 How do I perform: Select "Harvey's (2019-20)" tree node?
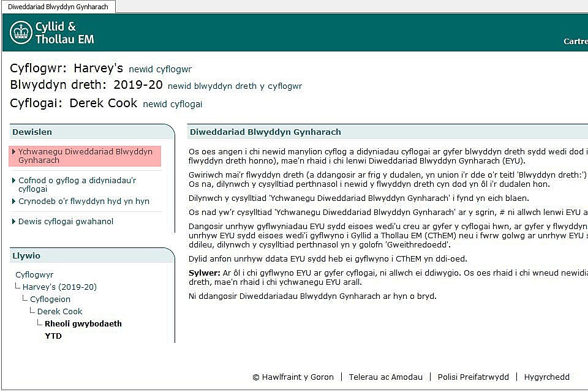[x=59, y=287]
